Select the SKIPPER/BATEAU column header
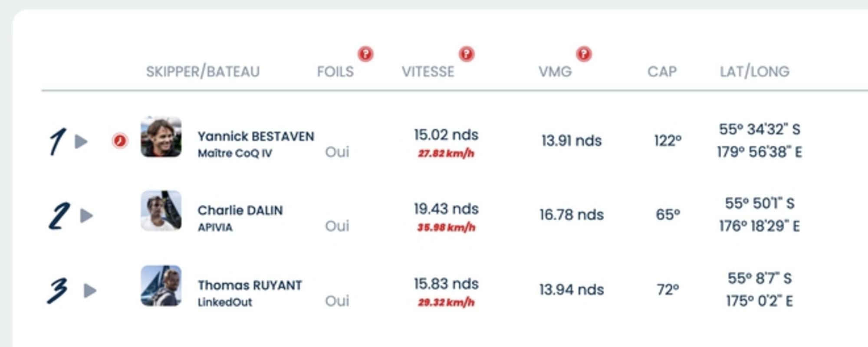 (203, 72)
